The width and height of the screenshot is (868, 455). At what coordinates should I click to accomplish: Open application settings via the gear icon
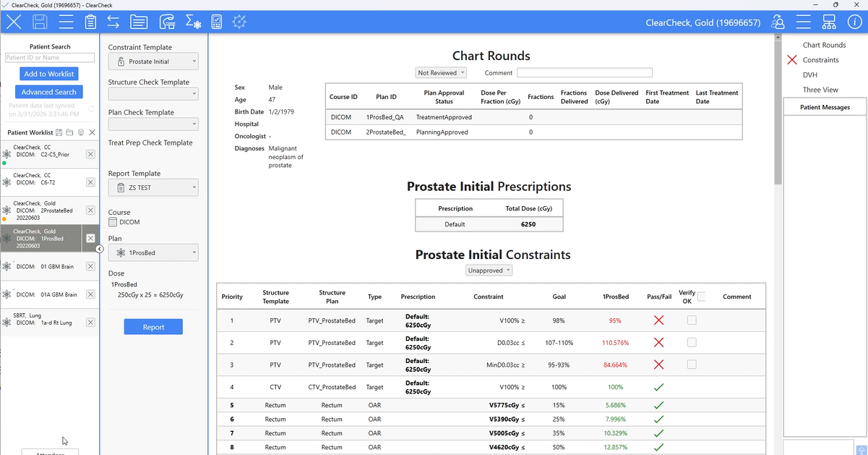point(239,22)
